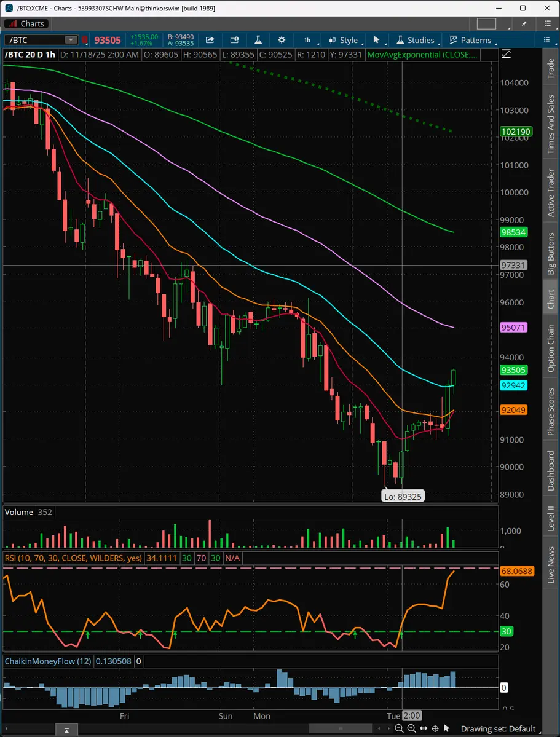Click the red symbol link indicator
The image size is (560, 737).
(x=85, y=41)
